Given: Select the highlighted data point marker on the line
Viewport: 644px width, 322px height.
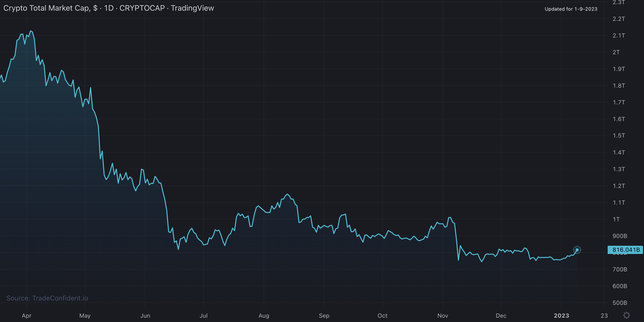Looking at the screenshot, I should (578, 250).
